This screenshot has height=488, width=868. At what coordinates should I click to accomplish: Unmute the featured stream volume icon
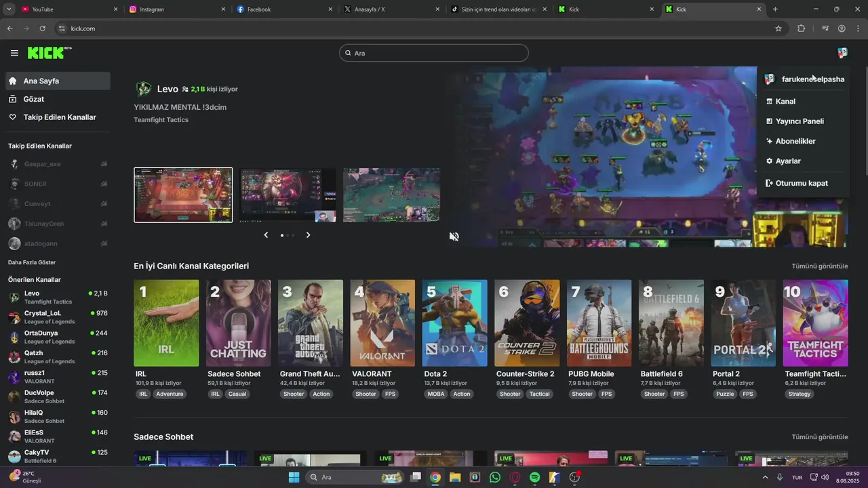pyautogui.click(x=454, y=236)
